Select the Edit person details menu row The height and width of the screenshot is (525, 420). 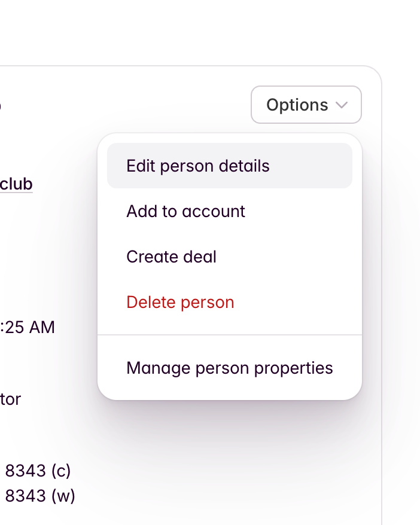pos(197,166)
